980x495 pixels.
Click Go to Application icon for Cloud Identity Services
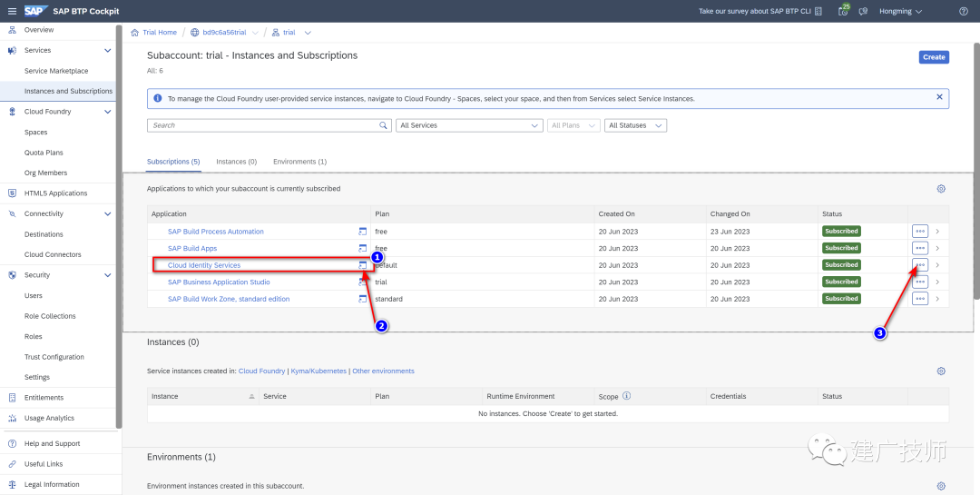362,265
